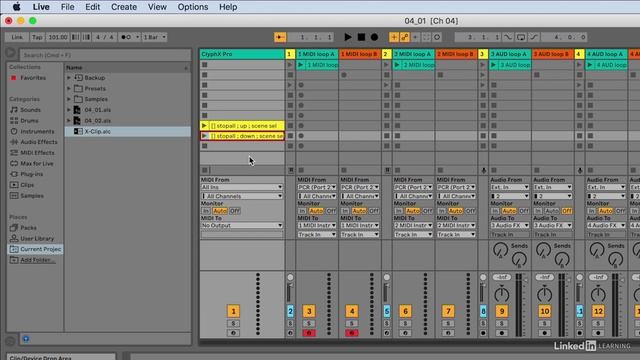The width and height of the screenshot is (640, 360).
Task: Select the ClyphX Pro track header
Action: pos(242,54)
